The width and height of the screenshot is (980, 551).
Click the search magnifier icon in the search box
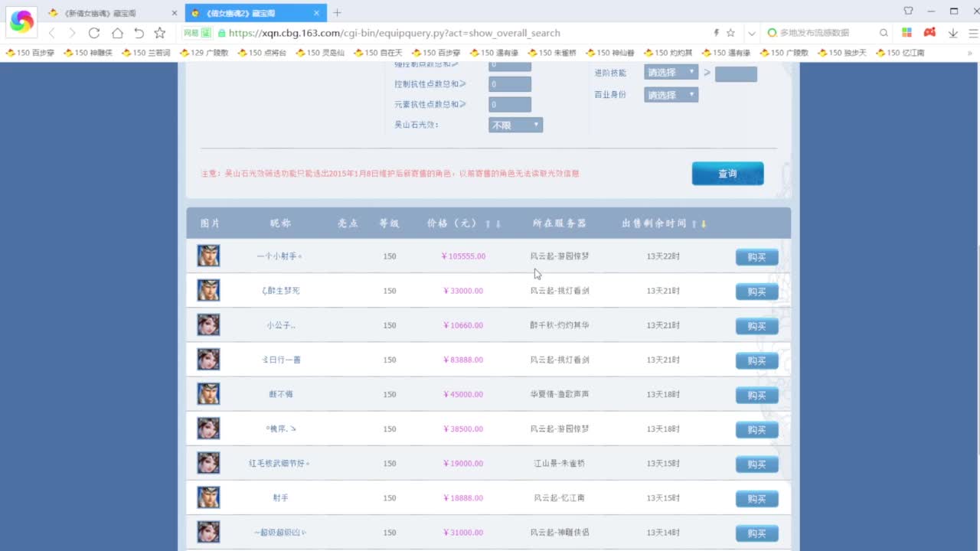pyautogui.click(x=884, y=33)
